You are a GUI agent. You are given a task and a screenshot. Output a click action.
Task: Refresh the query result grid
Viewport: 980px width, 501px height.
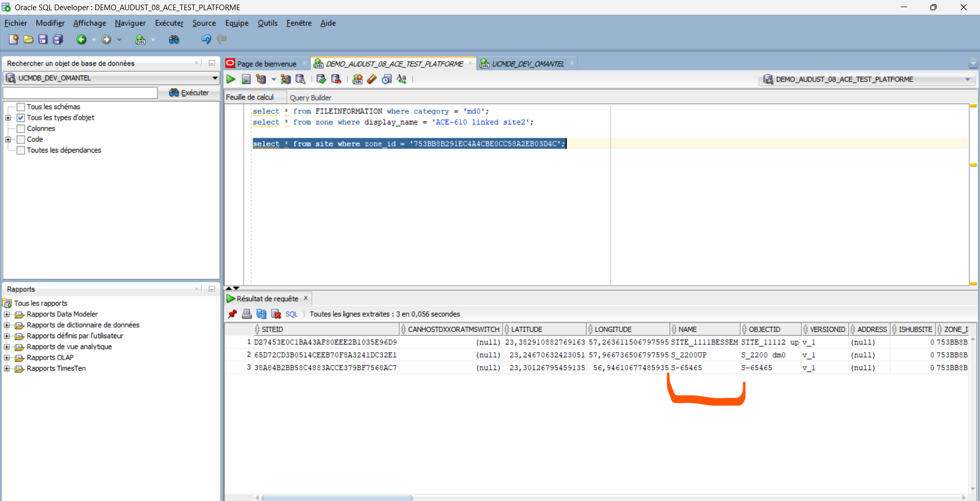[x=261, y=314]
